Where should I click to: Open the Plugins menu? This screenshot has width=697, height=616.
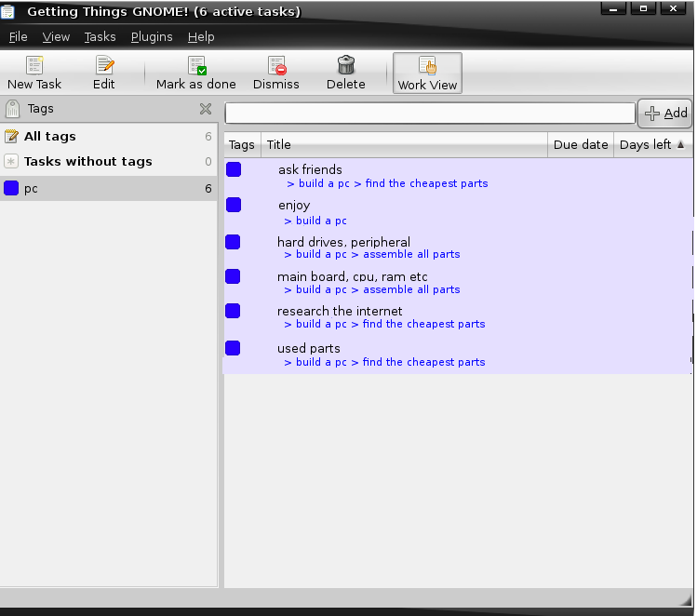pyautogui.click(x=152, y=37)
